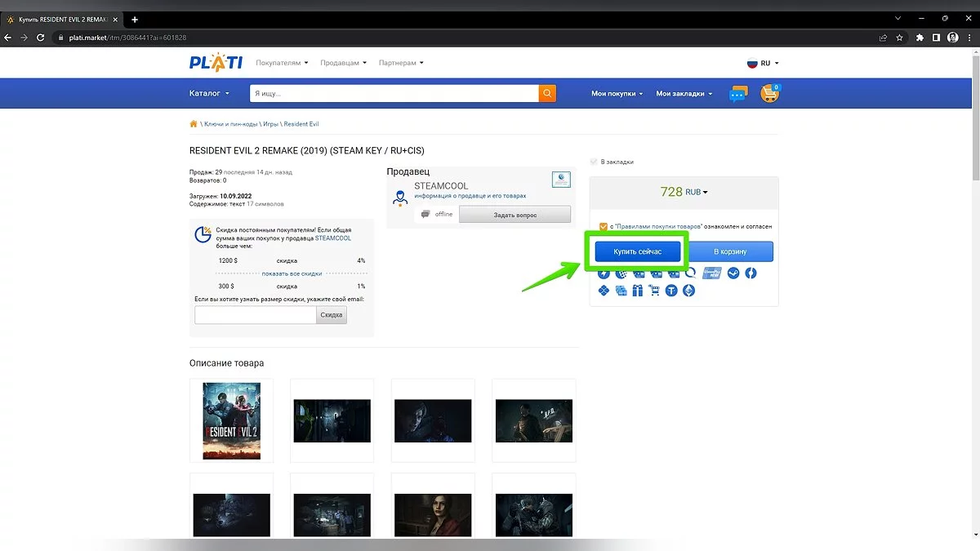Open the chat messages bubble icon
Viewport: 980px width, 551px height.
[738, 94]
